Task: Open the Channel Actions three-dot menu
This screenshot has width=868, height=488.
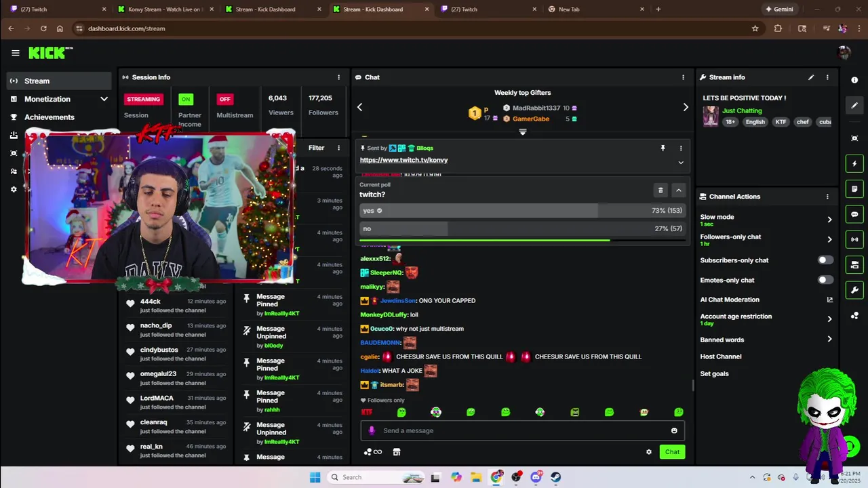Action: pos(827,197)
